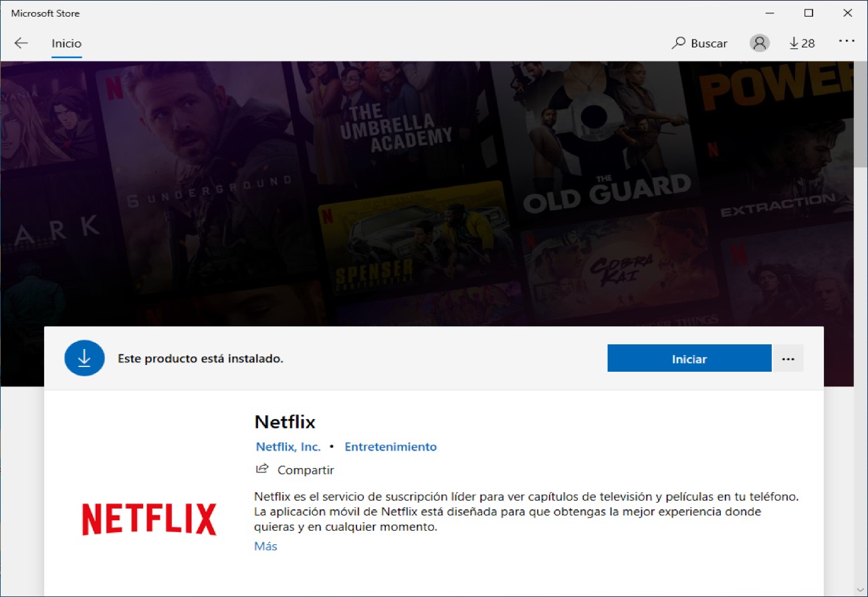Click the Compartir share icon
The width and height of the screenshot is (868, 597).
tap(262, 469)
